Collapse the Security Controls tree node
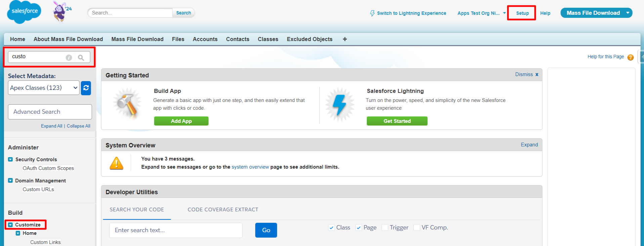644x246 pixels. pos(10,160)
